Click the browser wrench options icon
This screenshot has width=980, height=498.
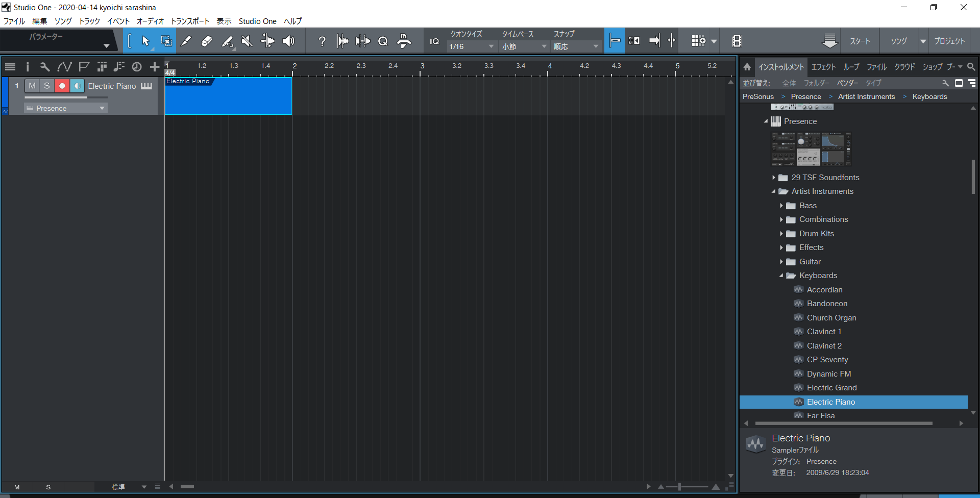pyautogui.click(x=945, y=83)
